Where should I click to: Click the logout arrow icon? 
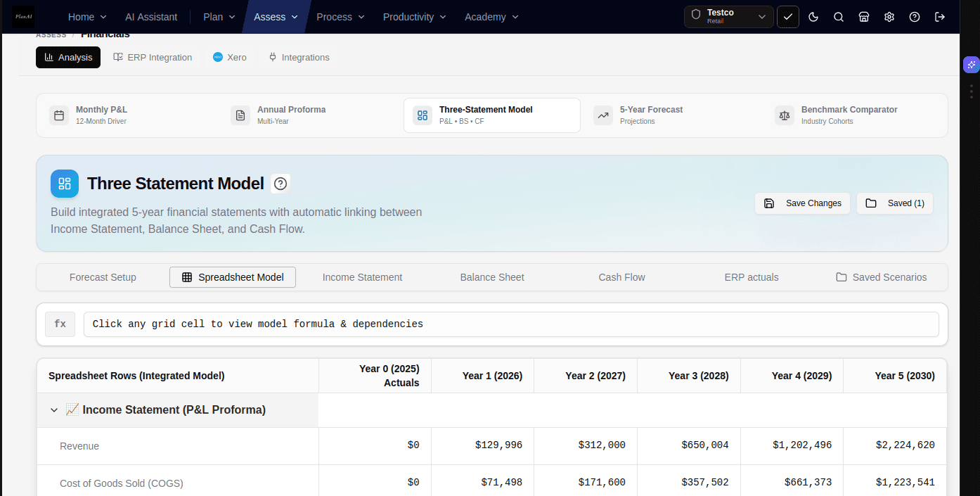(940, 17)
